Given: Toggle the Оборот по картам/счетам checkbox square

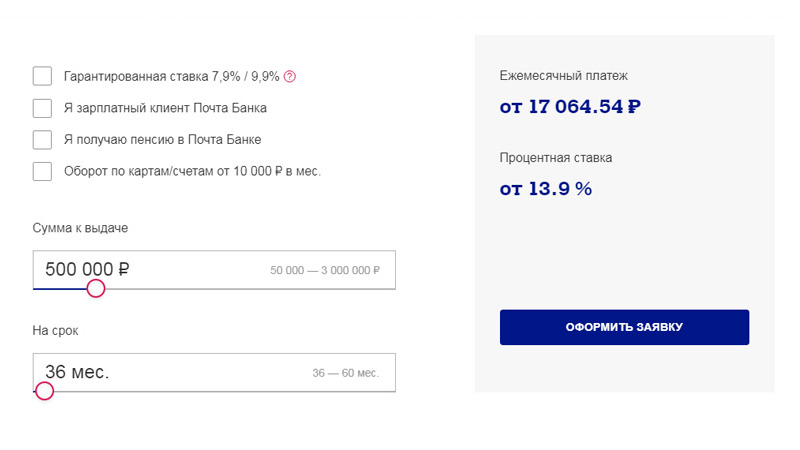Looking at the screenshot, I should pyautogui.click(x=42, y=171).
